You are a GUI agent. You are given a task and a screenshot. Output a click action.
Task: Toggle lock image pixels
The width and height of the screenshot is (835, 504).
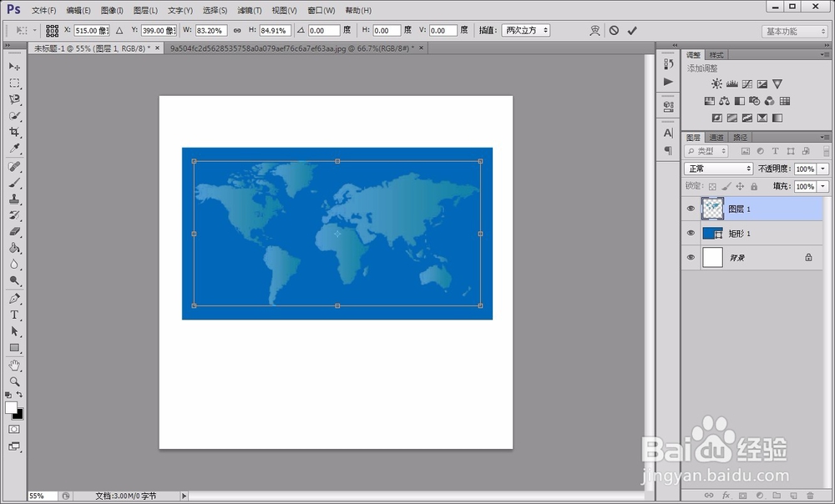tap(726, 186)
